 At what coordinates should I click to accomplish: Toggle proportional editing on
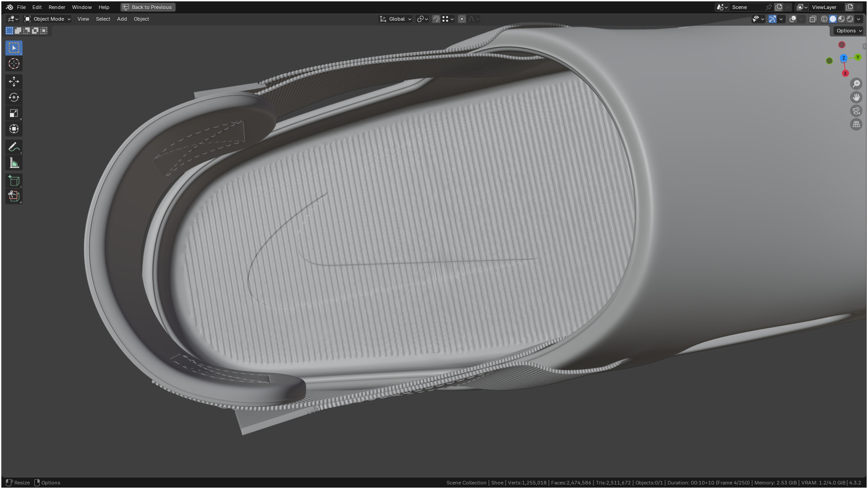click(462, 19)
